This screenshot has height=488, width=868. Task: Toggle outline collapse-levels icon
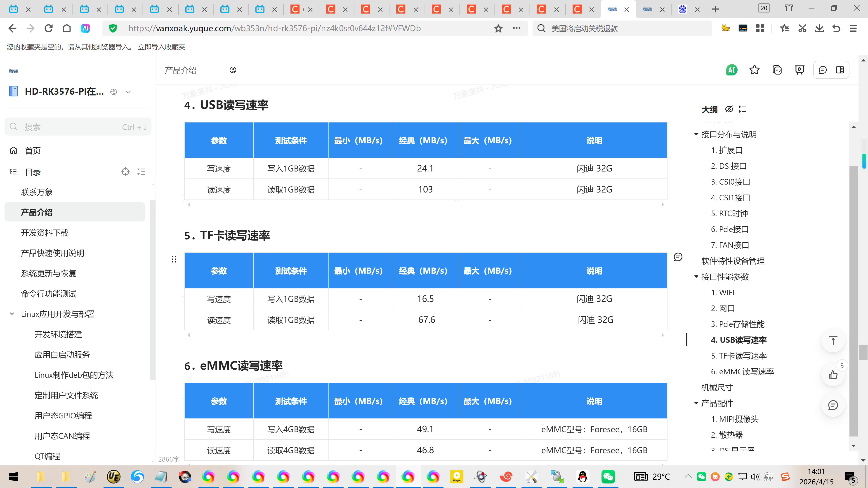pos(743,109)
